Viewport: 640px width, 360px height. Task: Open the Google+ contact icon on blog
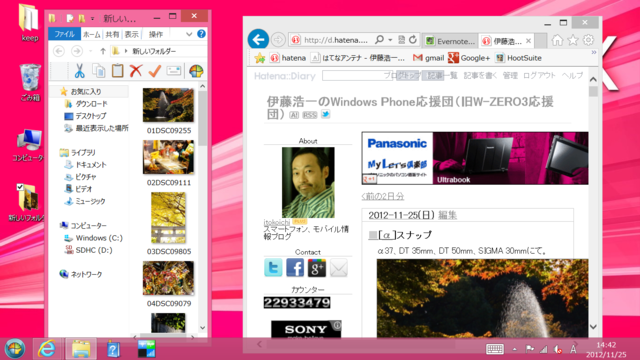[x=317, y=268]
